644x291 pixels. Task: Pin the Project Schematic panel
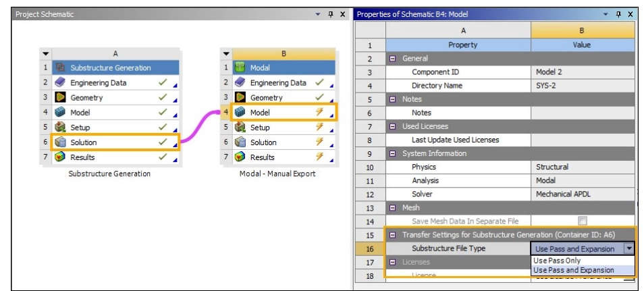coord(331,14)
